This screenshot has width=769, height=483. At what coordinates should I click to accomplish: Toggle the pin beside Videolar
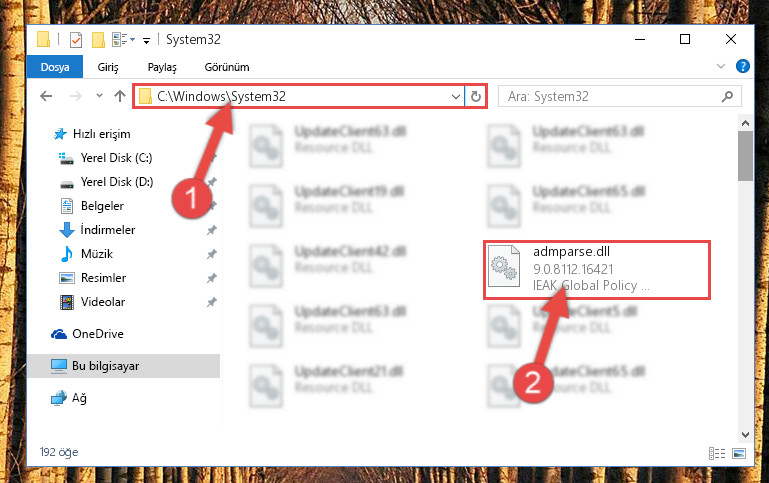click(211, 302)
